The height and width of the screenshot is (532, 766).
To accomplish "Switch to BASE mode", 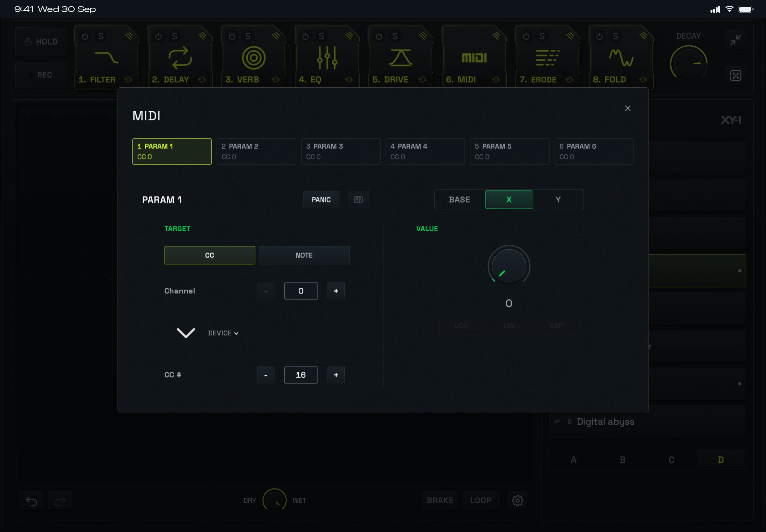I will (460, 200).
